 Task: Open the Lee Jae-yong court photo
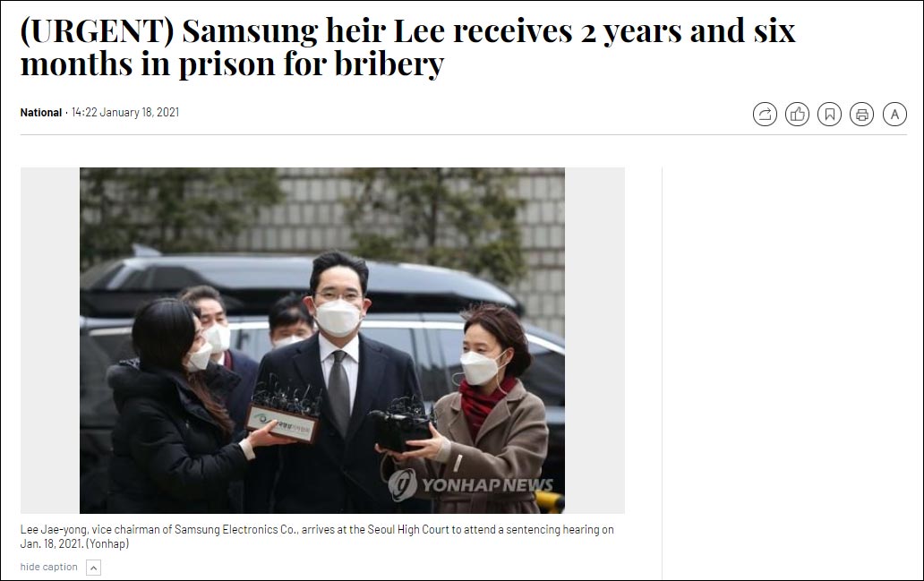322,340
